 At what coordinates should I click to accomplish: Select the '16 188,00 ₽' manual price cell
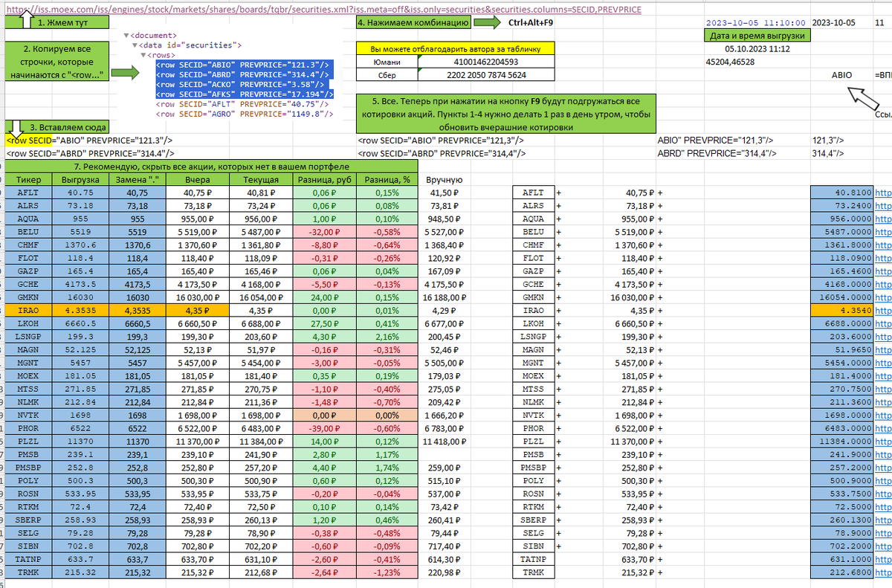pos(444,296)
